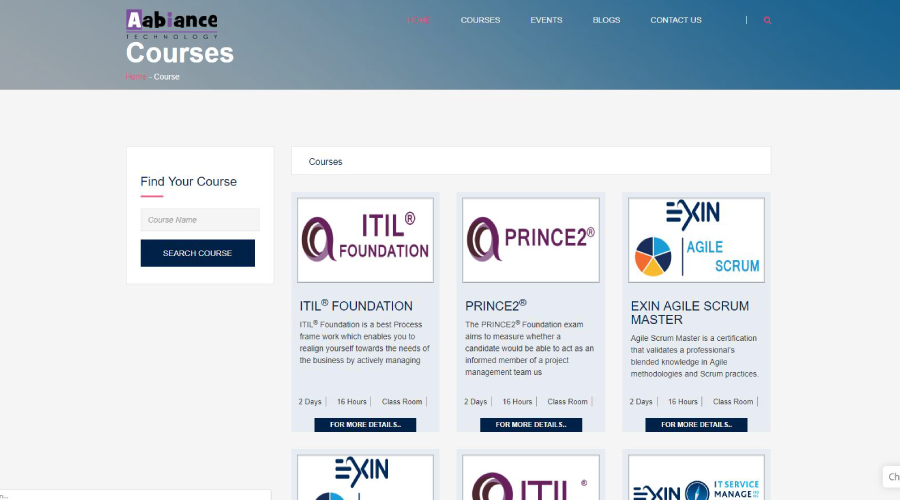Click the SEARCH COURSE button

(197, 253)
